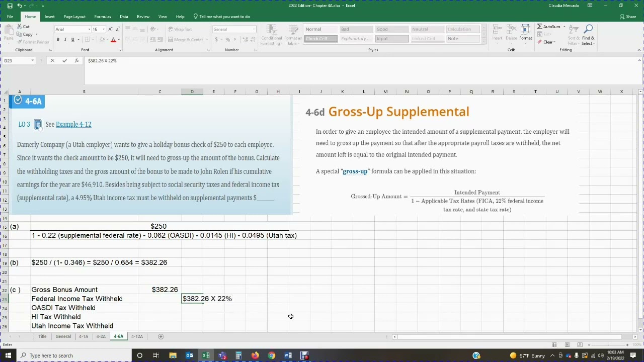Open the Name Box D23 dropdown
644x362 pixels.
click(32, 61)
